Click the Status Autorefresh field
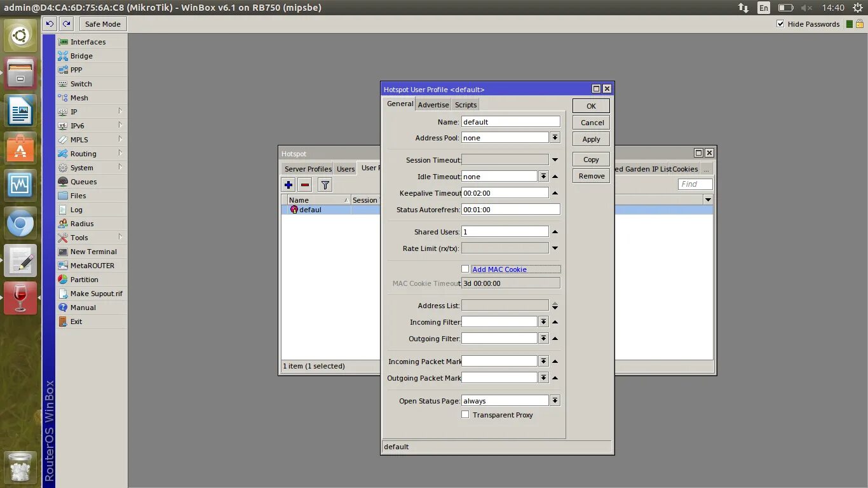868x488 pixels. pyautogui.click(x=511, y=209)
